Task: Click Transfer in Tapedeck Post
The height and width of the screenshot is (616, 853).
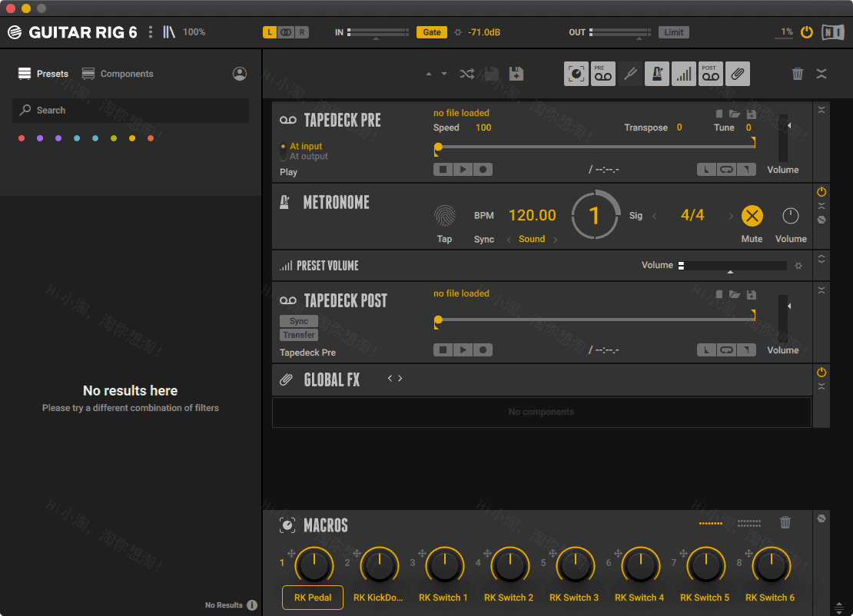Action: [299, 335]
